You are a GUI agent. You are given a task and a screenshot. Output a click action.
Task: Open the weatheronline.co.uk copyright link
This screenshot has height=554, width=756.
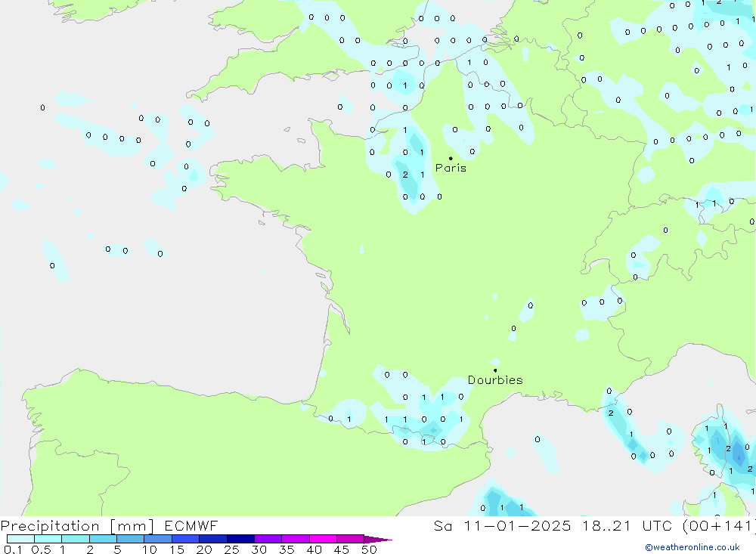coord(692,547)
